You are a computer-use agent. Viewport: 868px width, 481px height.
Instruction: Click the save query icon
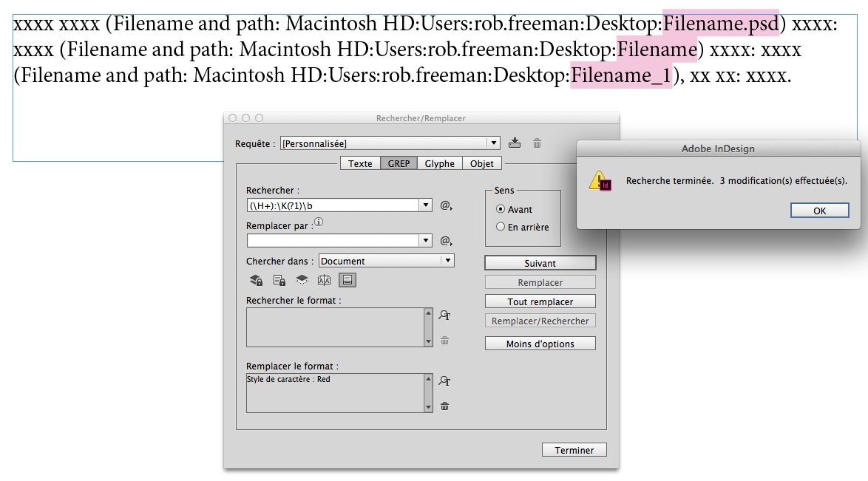tap(515, 143)
